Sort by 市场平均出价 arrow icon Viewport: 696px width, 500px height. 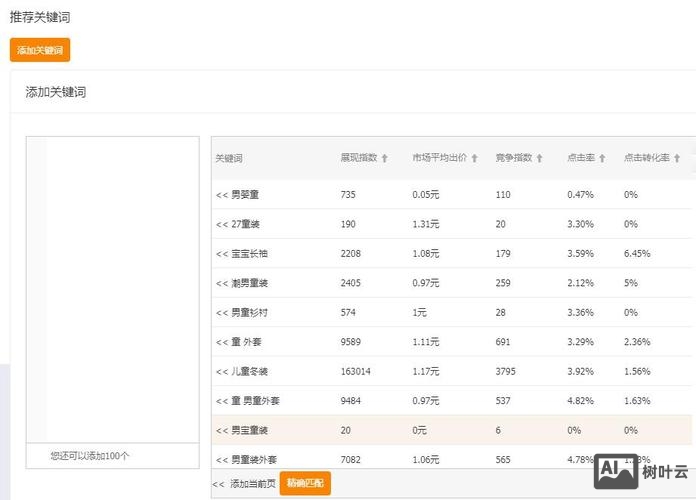point(475,158)
